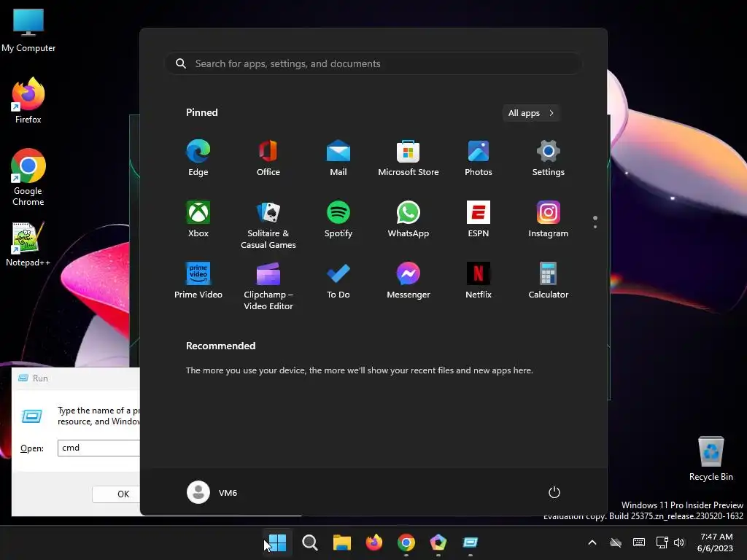Click the cloud sync-off tray icon

pos(616,542)
